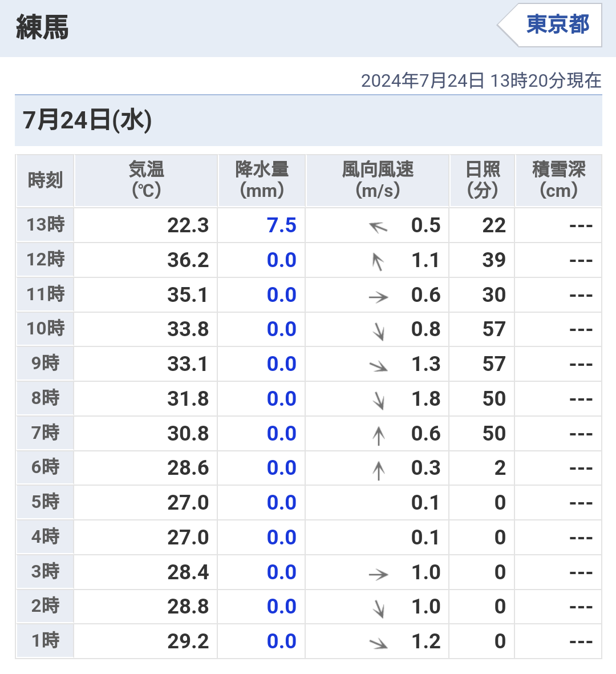Click the sunshine value 39

494,260
